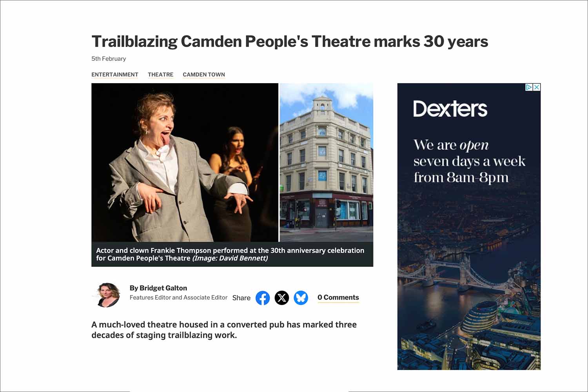The image size is (588, 392).
Task: Click the image caption crediting David Bennett
Action: pos(230,254)
